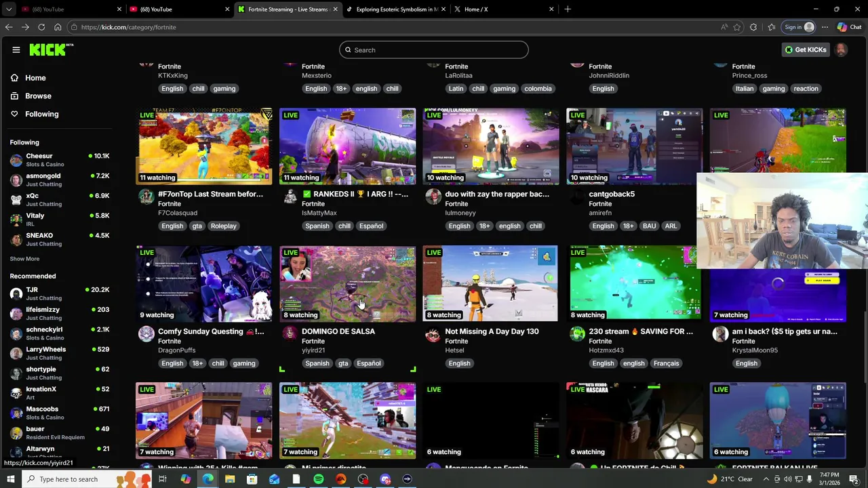The height and width of the screenshot is (488, 868).
Task: Click the browser home icon
Action: (x=58, y=27)
